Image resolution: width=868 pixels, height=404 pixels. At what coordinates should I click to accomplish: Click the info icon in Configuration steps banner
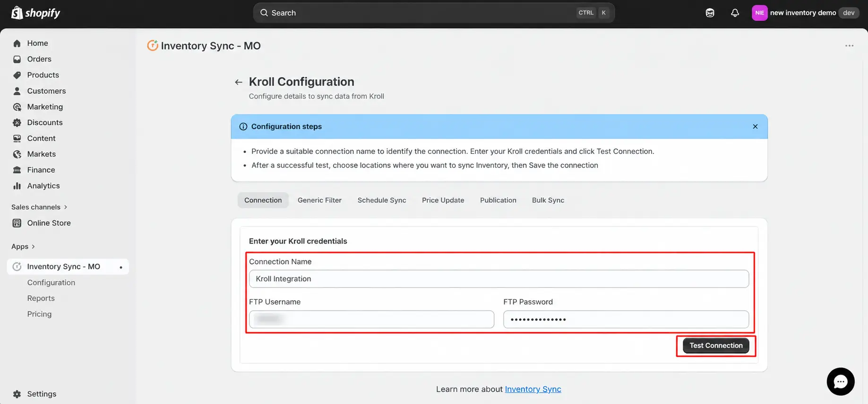click(x=243, y=126)
